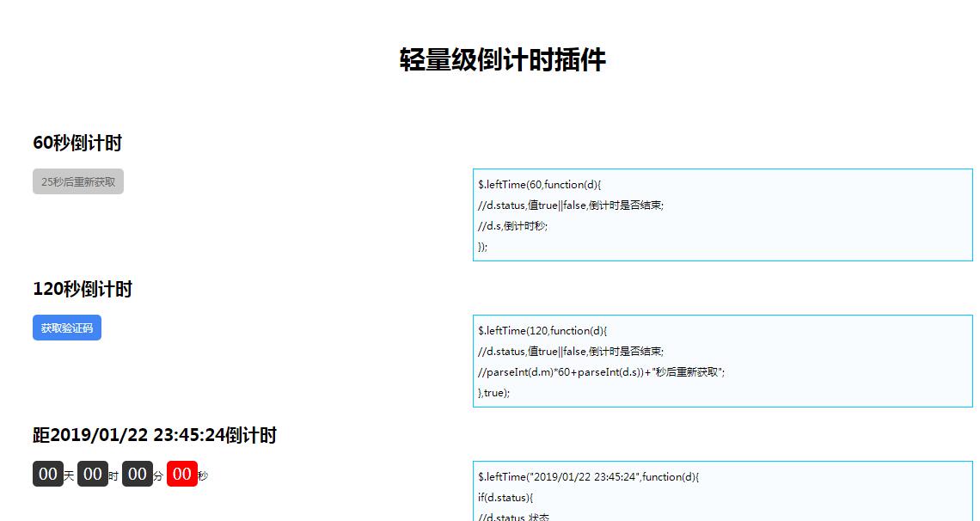Click the page title 轻量级倒计时插件
Viewport: 980px width, 521px height.
coord(501,59)
